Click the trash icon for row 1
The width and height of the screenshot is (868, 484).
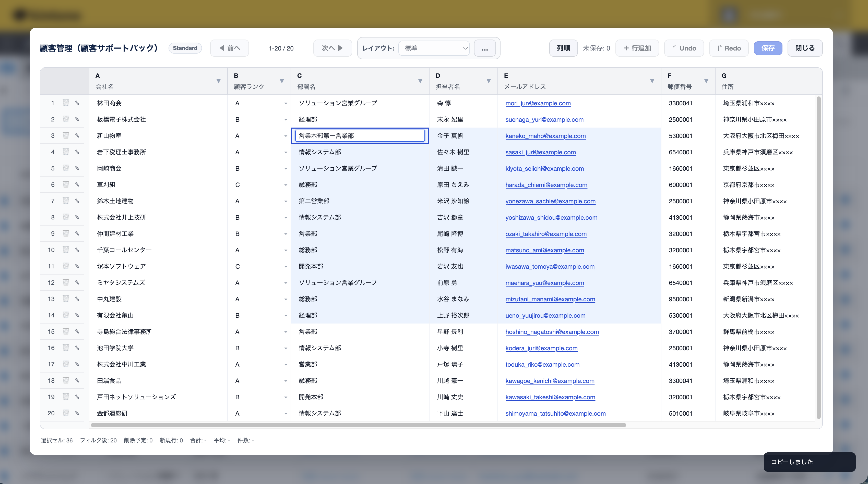pyautogui.click(x=66, y=103)
